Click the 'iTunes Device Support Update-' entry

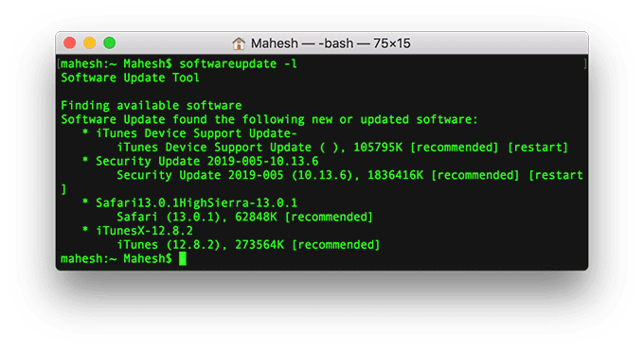click(196, 133)
